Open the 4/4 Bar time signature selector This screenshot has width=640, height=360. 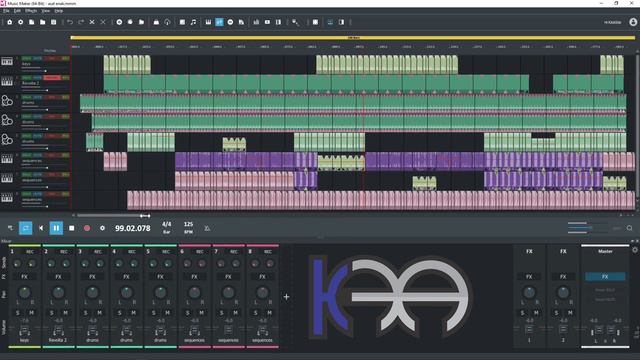pos(167,228)
